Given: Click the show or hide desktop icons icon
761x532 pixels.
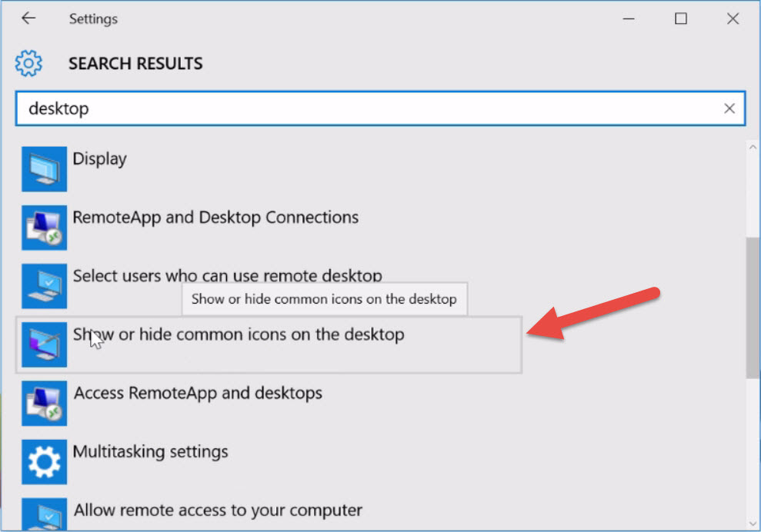Looking at the screenshot, I should click(x=44, y=345).
